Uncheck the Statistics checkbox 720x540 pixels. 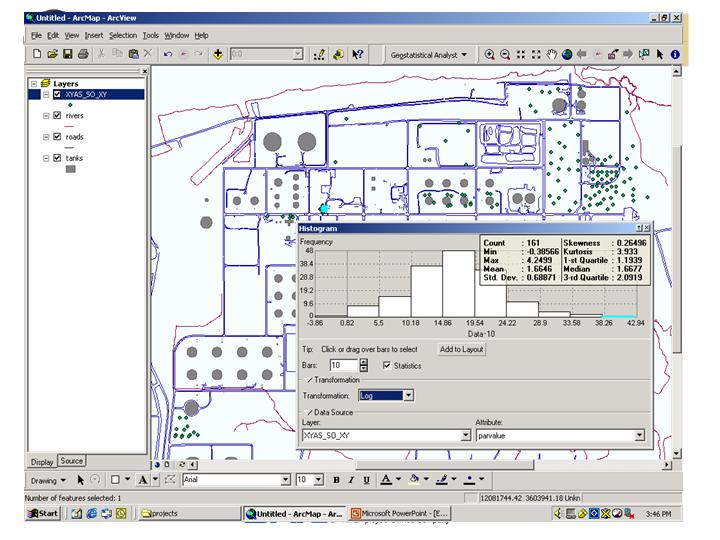[387, 366]
